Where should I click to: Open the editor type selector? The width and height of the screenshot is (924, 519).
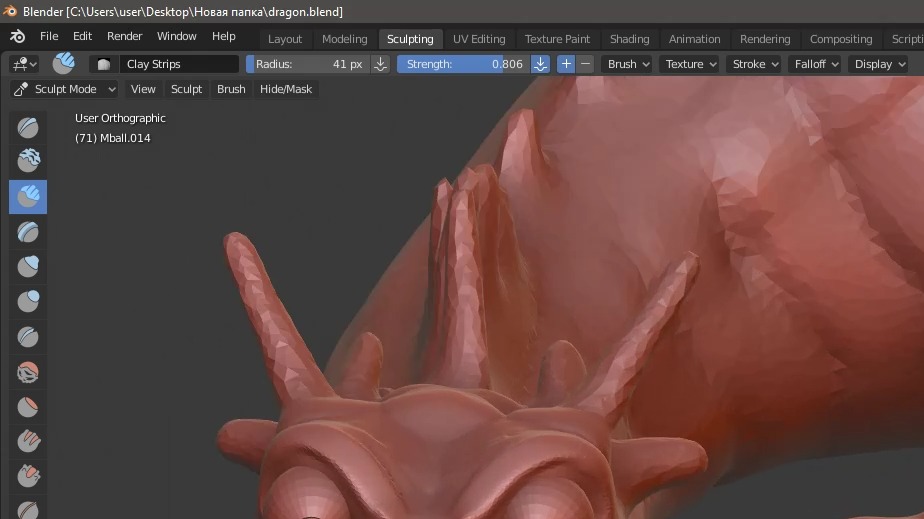(25, 64)
